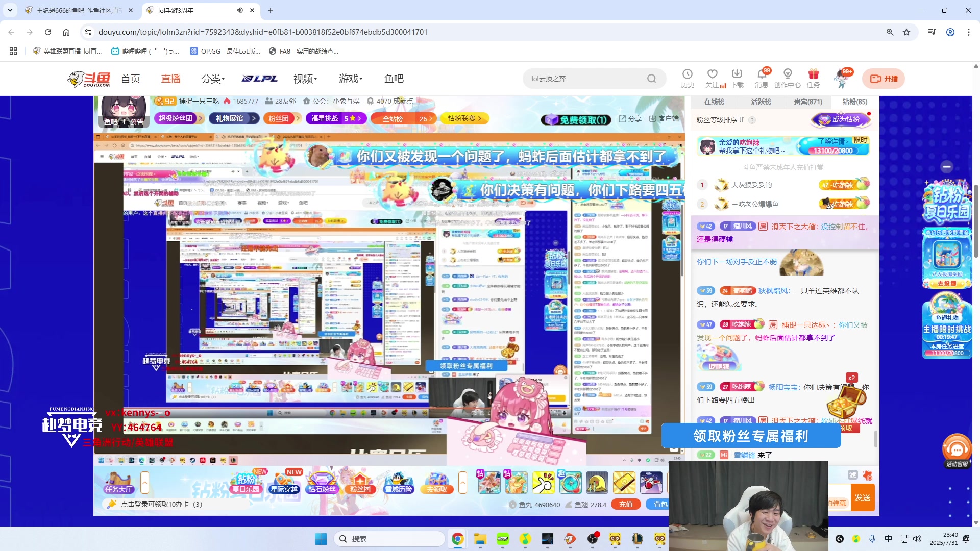
Task: Open 鱼吧 nav item
Action: [x=394, y=79]
